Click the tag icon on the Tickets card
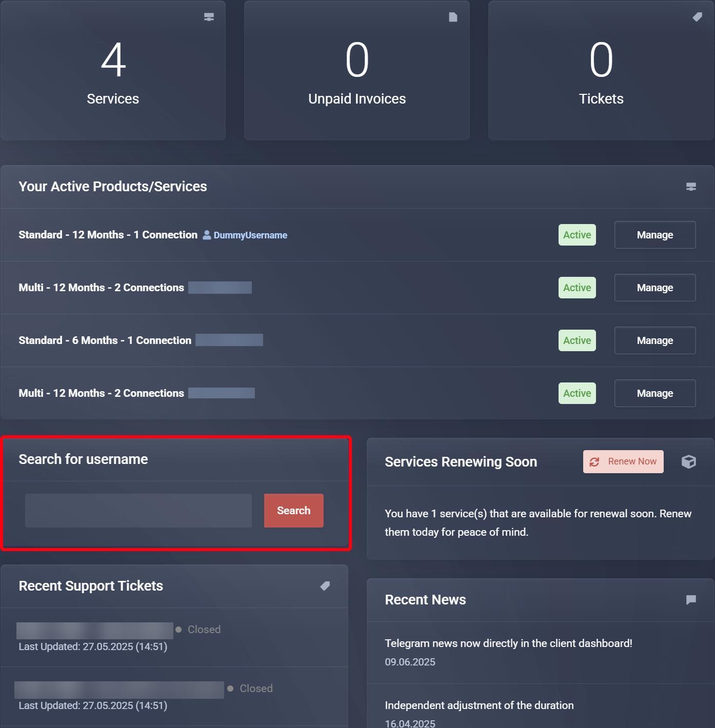Image resolution: width=715 pixels, height=728 pixels. click(x=696, y=17)
